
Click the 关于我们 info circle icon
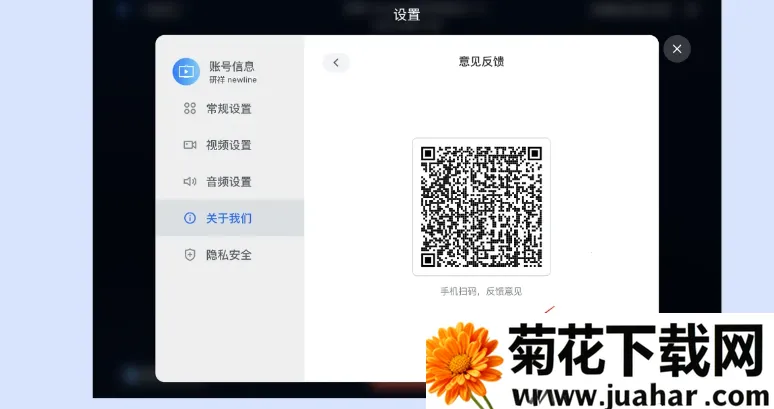pyautogui.click(x=190, y=218)
